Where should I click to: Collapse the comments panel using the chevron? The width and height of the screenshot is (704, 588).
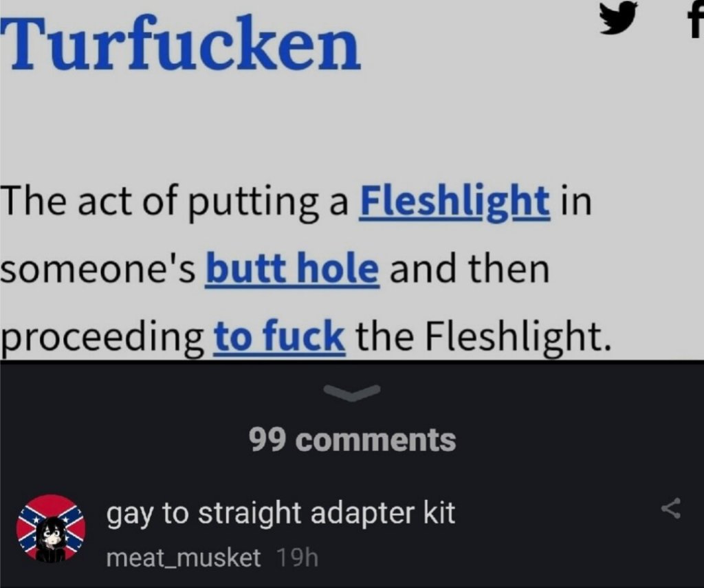[353, 391]
